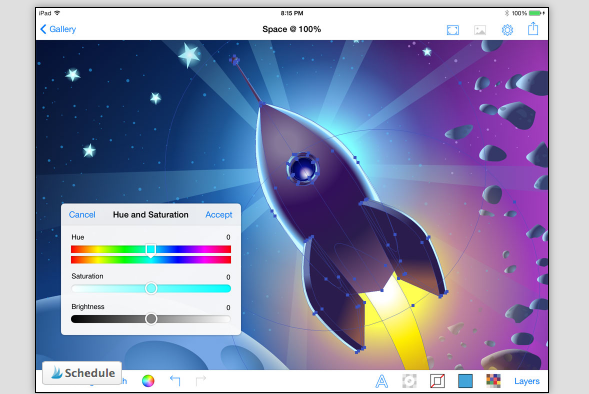Screen dimensions: 589x394
Task: Go back to the Gallery
Action: click(58, 29)
